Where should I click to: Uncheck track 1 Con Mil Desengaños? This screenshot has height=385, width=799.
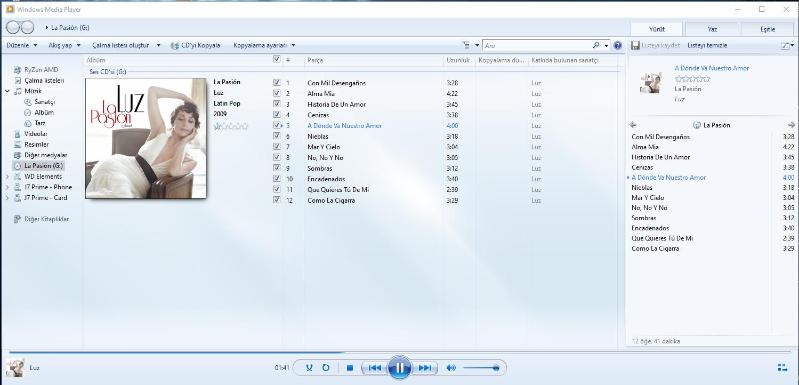coord(277,82)
